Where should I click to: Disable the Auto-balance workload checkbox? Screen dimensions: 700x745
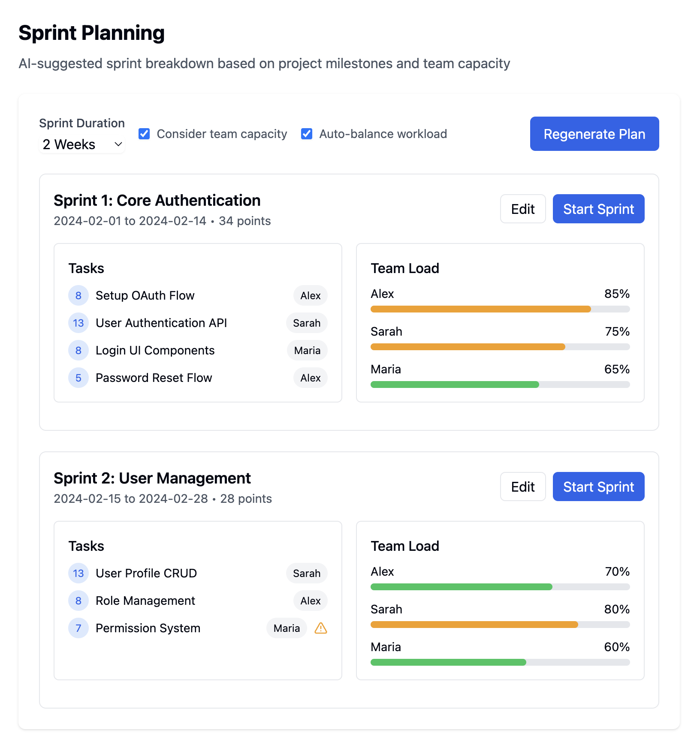pyautogui.click(x=307, y=134)
